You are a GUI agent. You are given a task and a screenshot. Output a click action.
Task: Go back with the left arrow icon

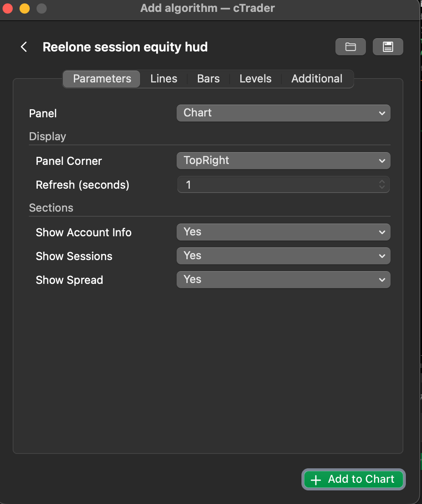pyautogui.click(x=24, y=47)
